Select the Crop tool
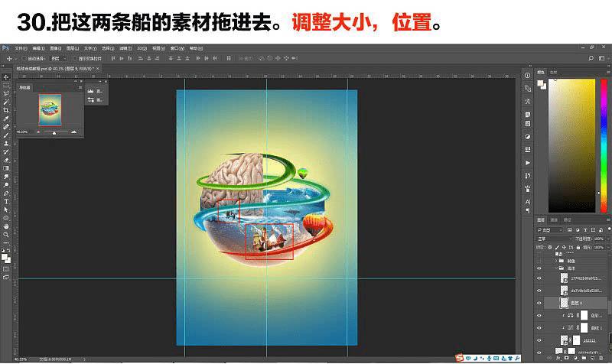The width and height of the screenshot is (612, 364). 6,110
